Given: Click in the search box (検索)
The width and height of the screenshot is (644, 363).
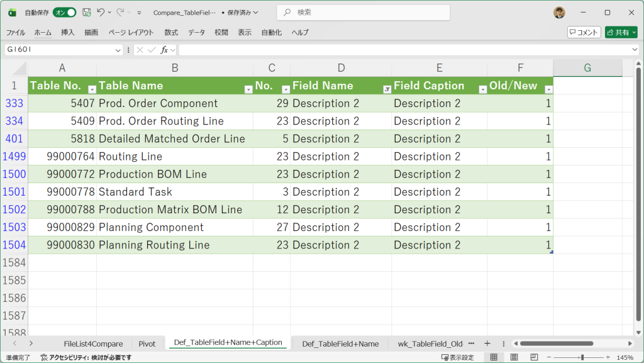Looking at the screenshot, I should [365, 13].
